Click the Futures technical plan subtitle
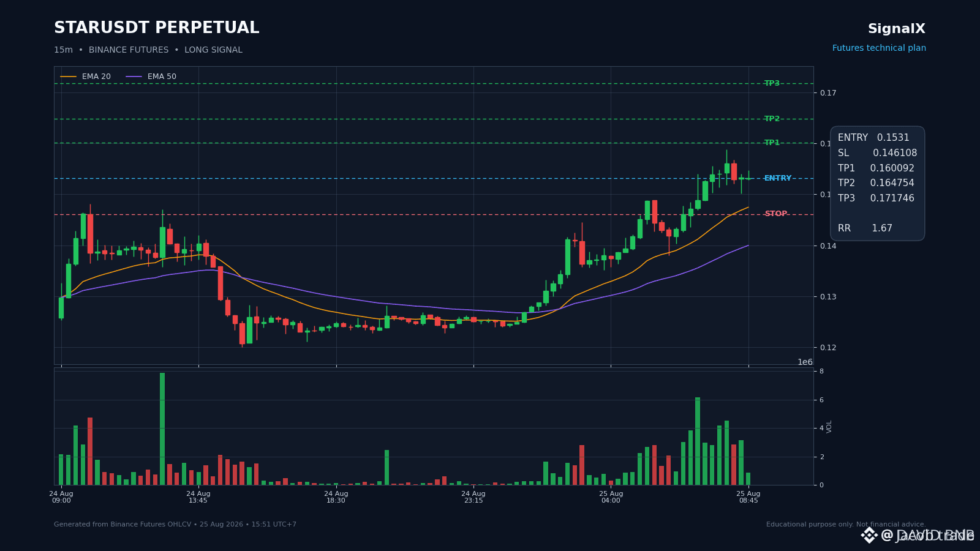The height and width of the screenshot is (551, 980). [x=879, y=48]
